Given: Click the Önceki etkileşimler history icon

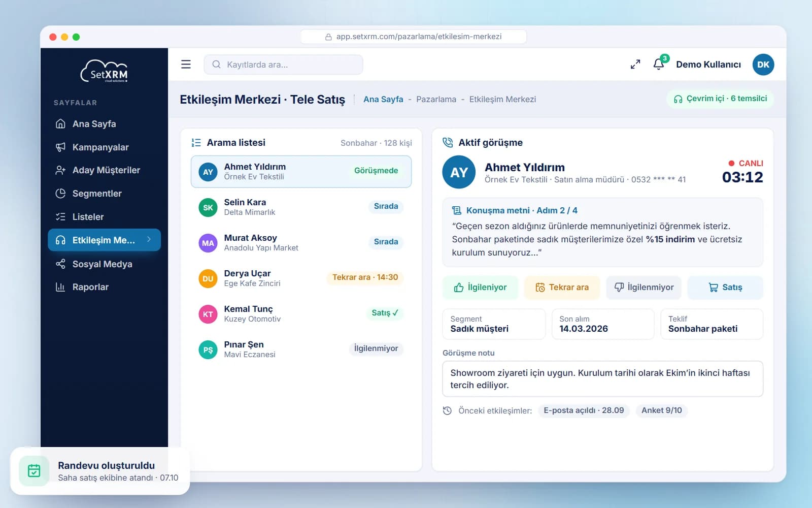Looking at the screenshot, I should [x=447, y=410].
